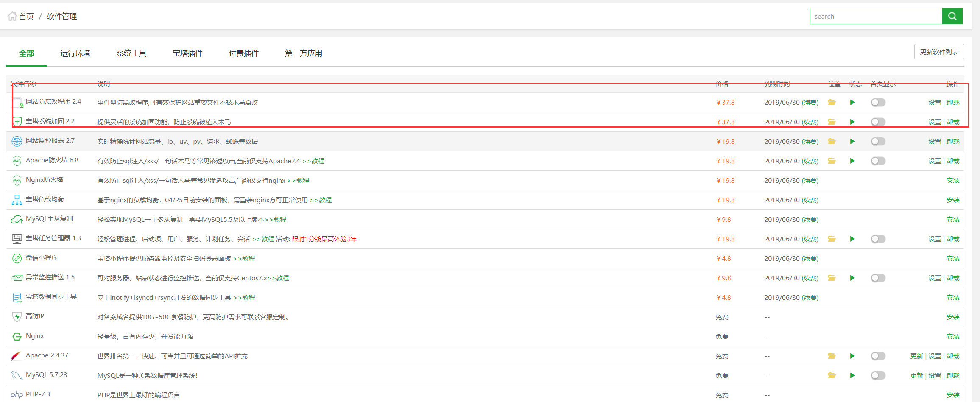Click the 宝塔系统加固 shield icon

[x=17, y=122]
